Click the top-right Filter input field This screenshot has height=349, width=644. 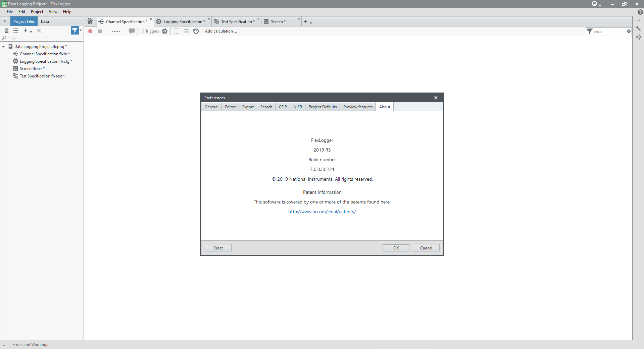point(609,31)
